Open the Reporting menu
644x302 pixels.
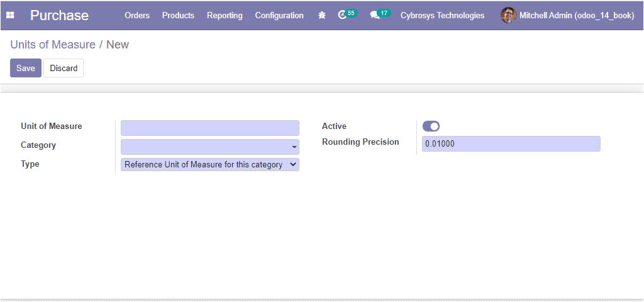tap(225, 16)
